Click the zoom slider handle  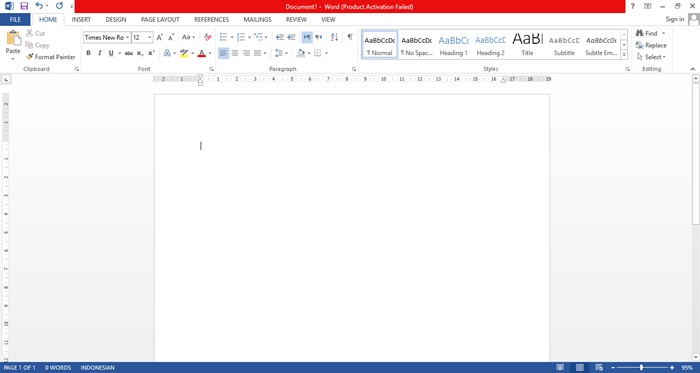coord(642,368)
